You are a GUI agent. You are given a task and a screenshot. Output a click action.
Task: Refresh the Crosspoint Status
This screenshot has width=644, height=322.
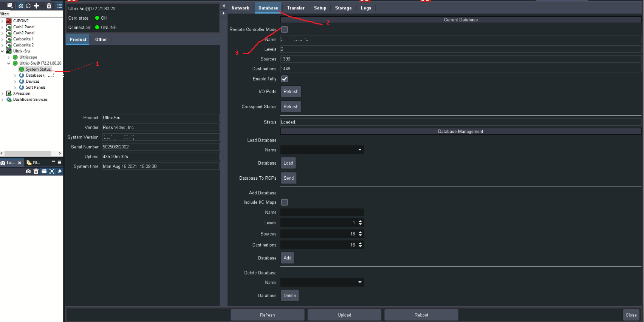coord(291,107)
